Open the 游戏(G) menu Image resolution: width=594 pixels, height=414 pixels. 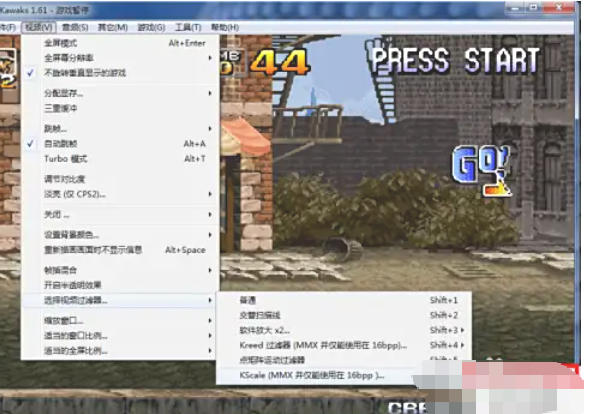[151, 27]
